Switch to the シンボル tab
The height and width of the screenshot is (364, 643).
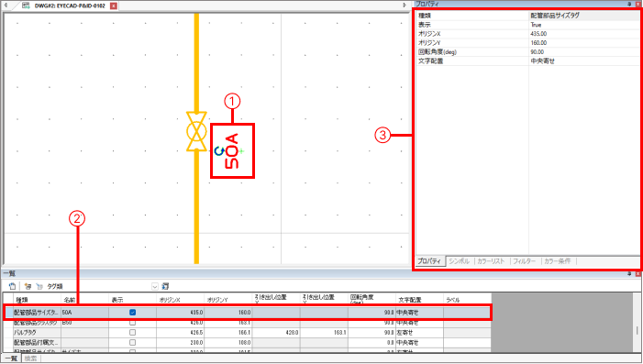(x=460, y=261)
